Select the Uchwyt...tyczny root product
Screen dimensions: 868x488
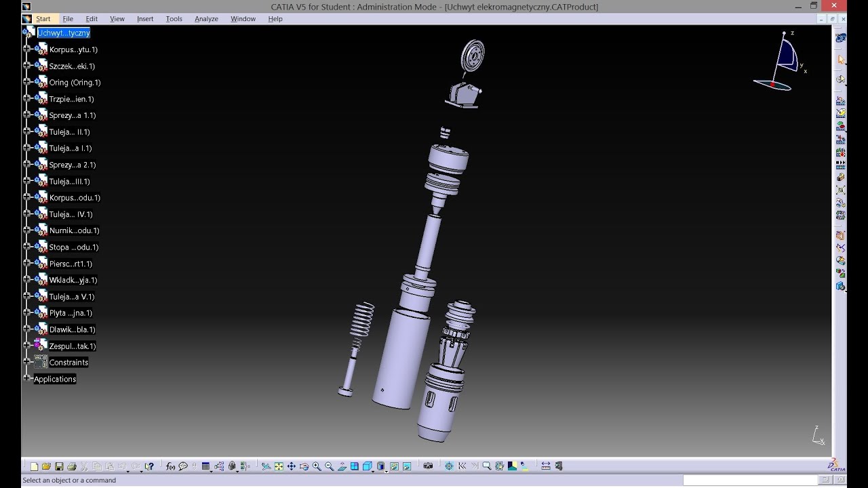[64, 33]
